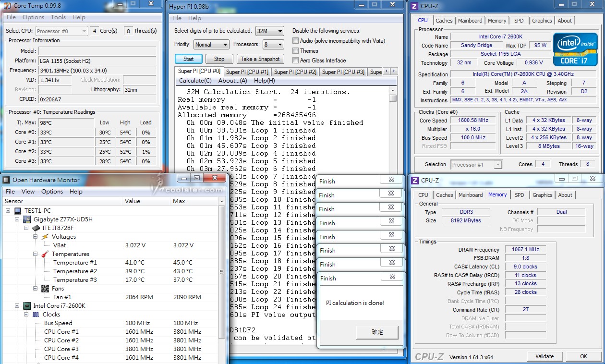This screenshot has width=605, height=364.
Task: Click the title bar icon of the CPU-Z window showing Timings
Action: [x=414, y=181]
